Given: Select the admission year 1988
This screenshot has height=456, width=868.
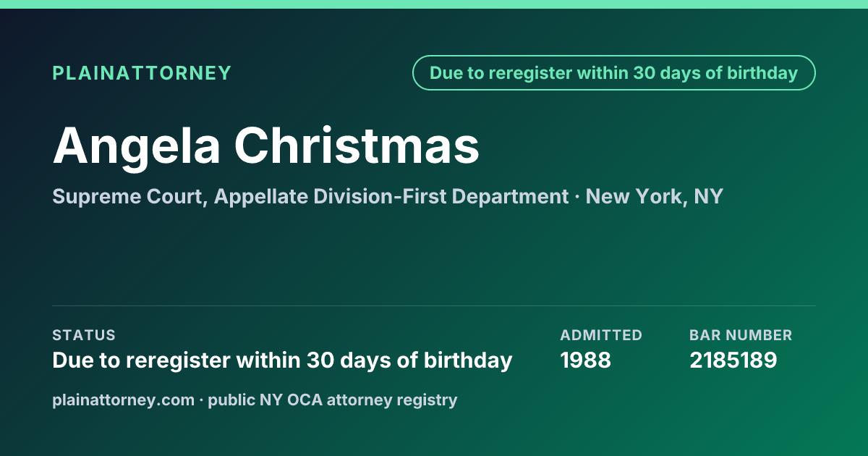Looking at the screenshot, I should (x=586, y=360).
